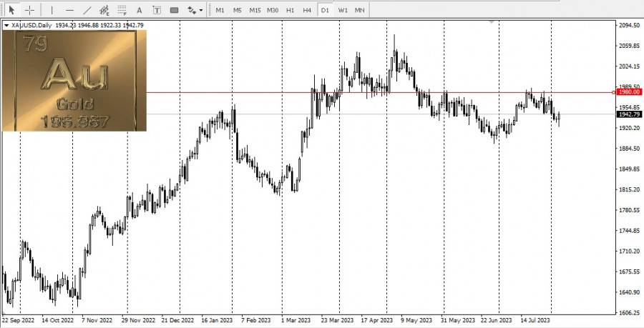Screen dimensions: 644x328
Task: Click price scale value 1815.20
Action: point(629,189)
